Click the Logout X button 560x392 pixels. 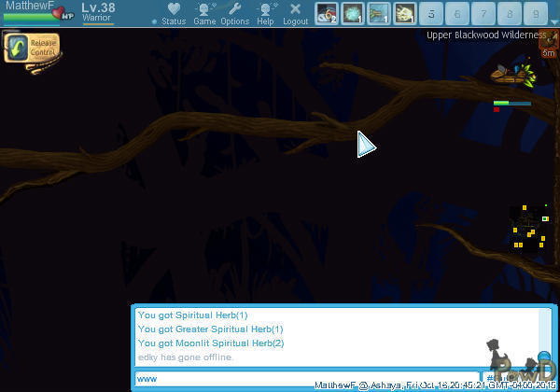(295, 13)
